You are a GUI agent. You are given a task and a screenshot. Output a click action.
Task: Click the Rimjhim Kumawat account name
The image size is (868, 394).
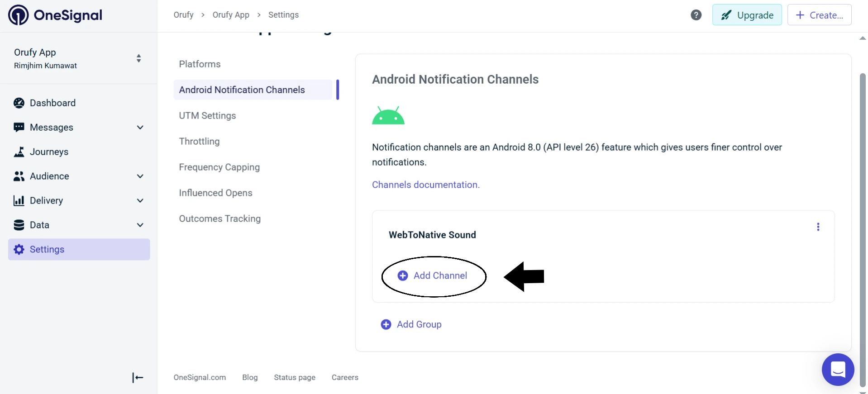tap(45, 66)
